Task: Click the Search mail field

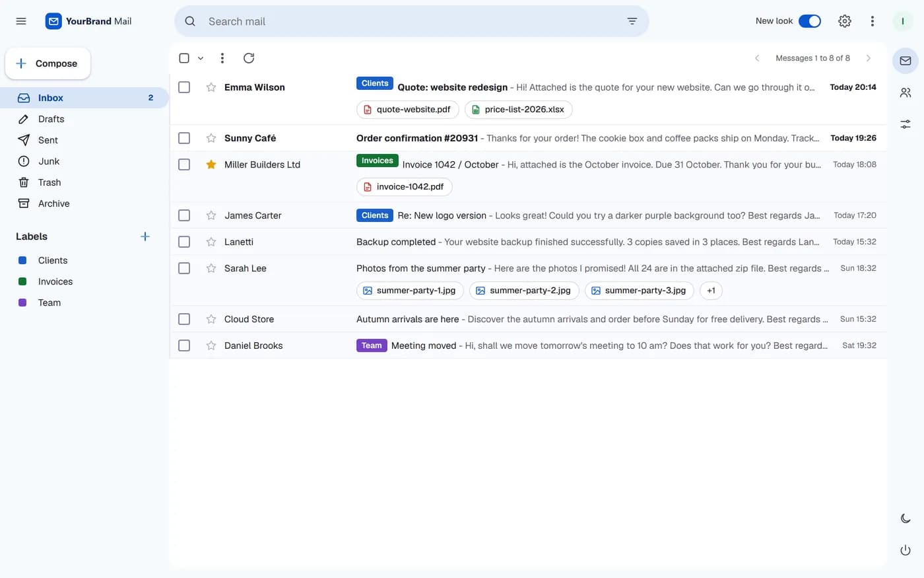Action: tap(412, 21)
